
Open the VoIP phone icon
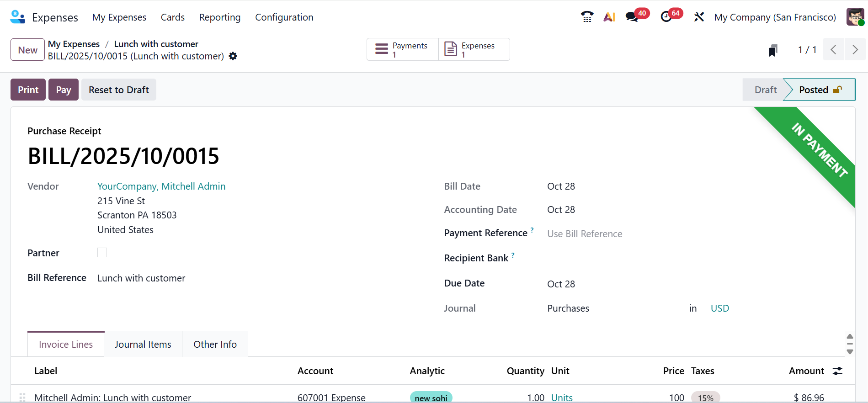(587, 17)
